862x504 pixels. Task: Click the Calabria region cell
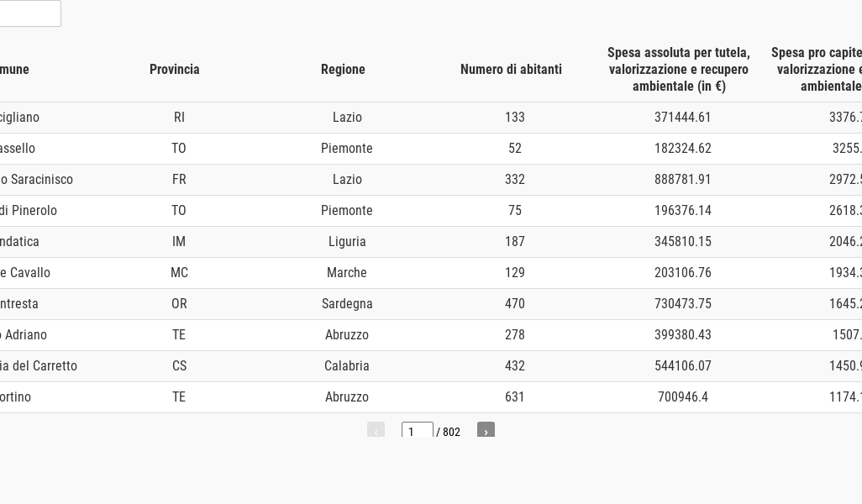tap(347, 366)
